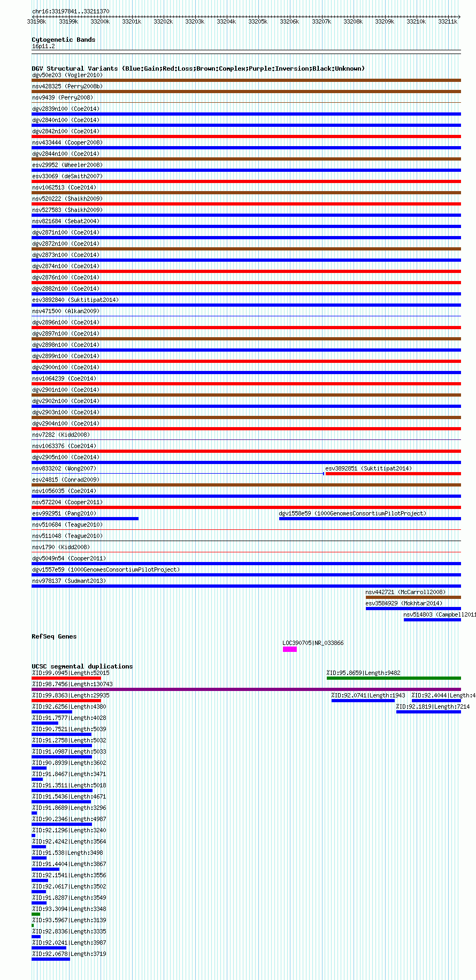Open the nsv433444 (Cooper2008) variant
Viewport: 476px width, 980px height.
click(67, 142)
